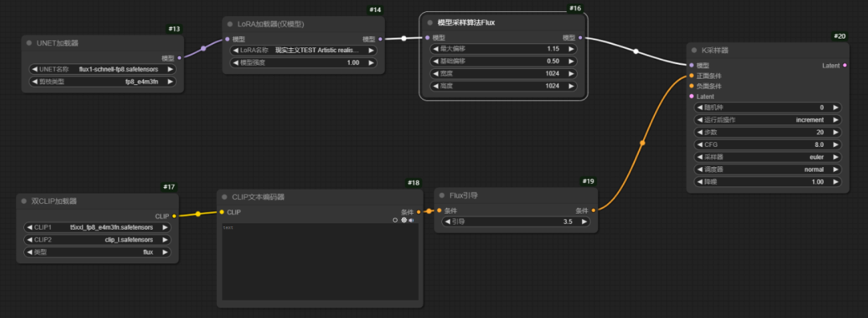868x318 pixels.
Task: Click the Latent input port on K采样器
Action: pyautogui.click(x=691, y=96)
